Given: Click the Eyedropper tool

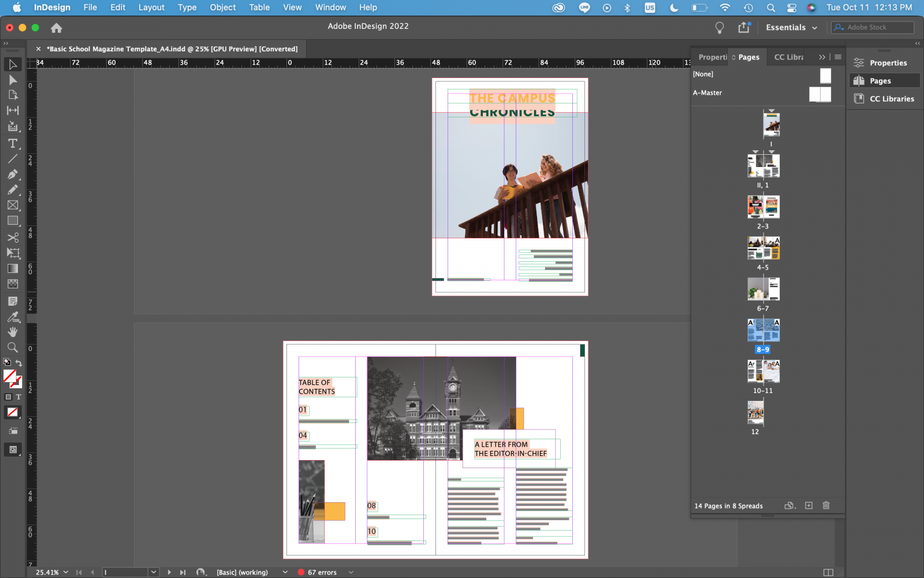Looking at the screenshot, I should (x=13, y=317).
